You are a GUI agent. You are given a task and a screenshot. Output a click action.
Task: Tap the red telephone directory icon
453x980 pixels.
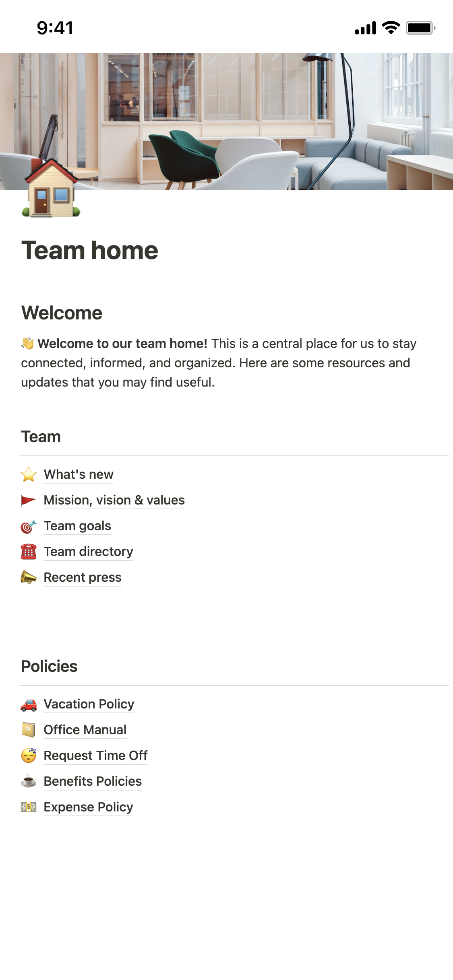coord(29,552)
